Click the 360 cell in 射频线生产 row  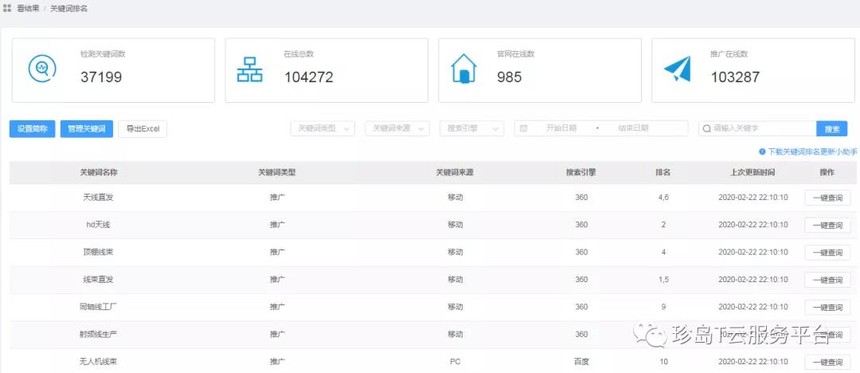pos(581,335)
